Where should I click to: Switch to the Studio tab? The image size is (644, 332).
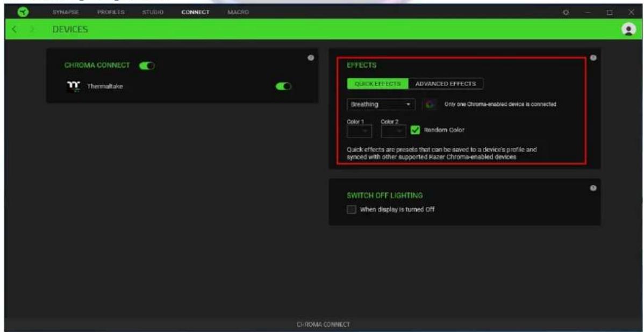pyautogui.click(x=153, y=12)
